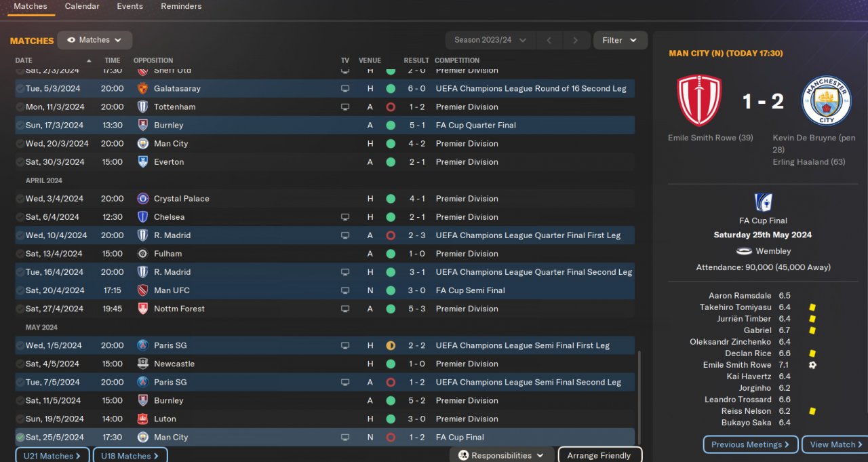Open the Filter dropdown
The image size is (868, 462).
pos(620,40)
